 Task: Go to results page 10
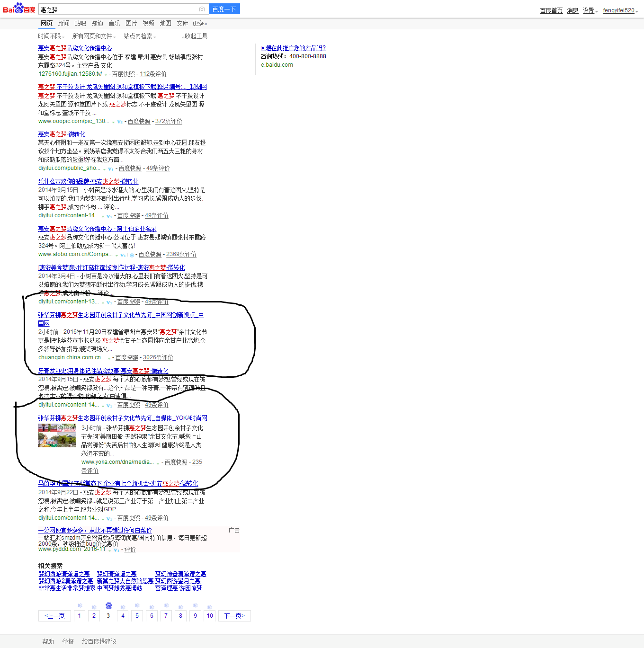click(x=209, y=616)
